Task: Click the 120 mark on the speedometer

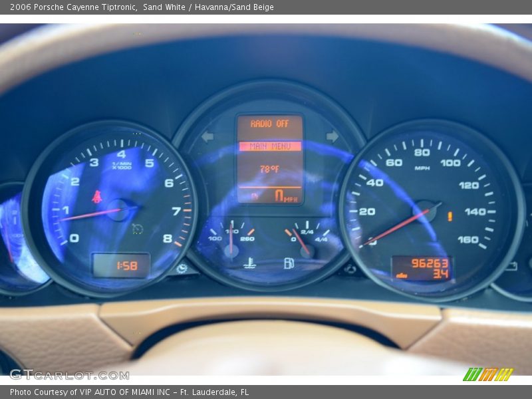Action: (x=469, y=186)
